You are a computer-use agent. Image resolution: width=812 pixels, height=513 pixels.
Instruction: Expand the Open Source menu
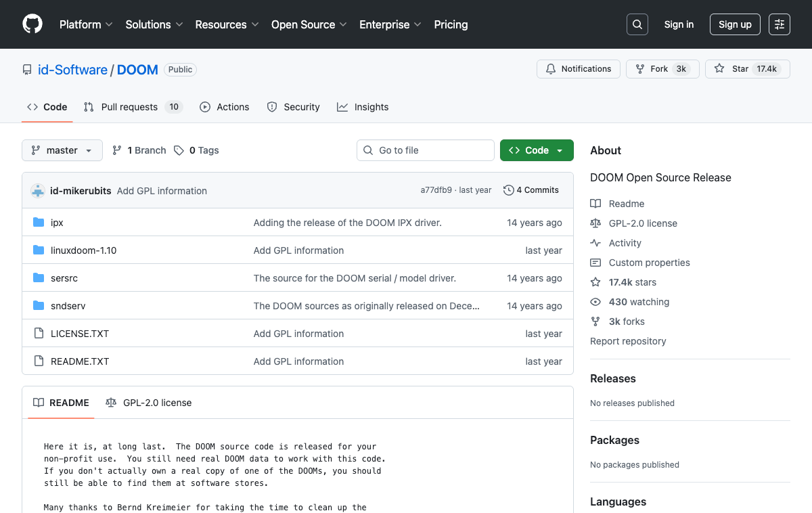click(309, 24)
